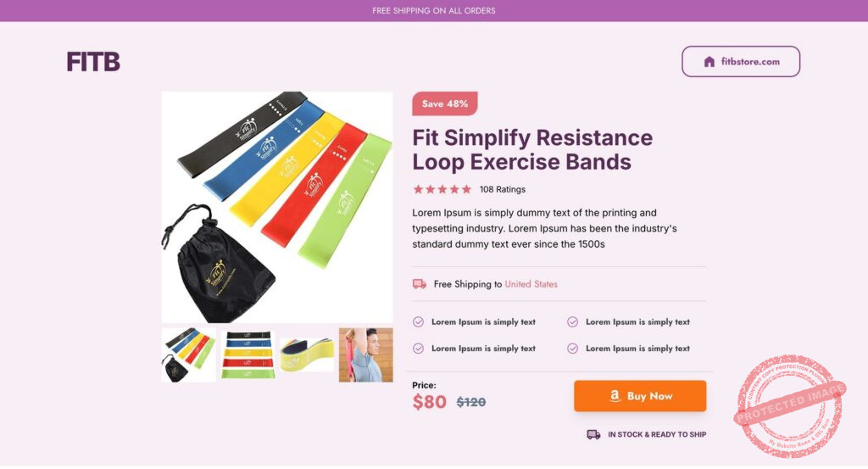The height and width of the screenshot is (469, 868).
Task: Click the top-left feature checkmark icon
Action: [x=418, y=322]
